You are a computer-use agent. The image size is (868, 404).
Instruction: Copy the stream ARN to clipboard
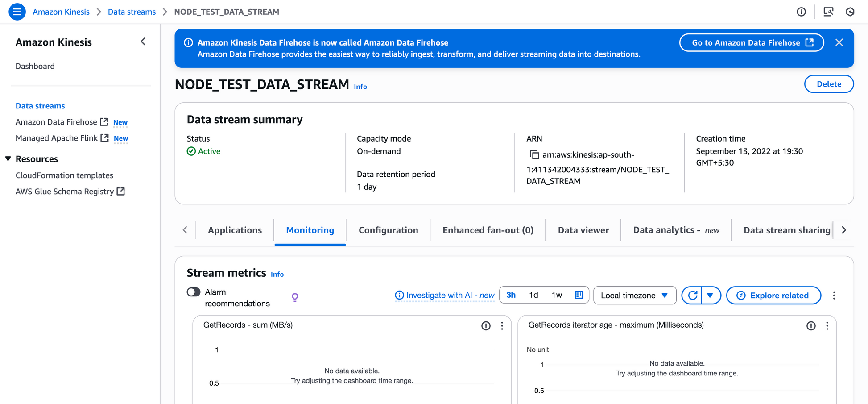point(534,155)
